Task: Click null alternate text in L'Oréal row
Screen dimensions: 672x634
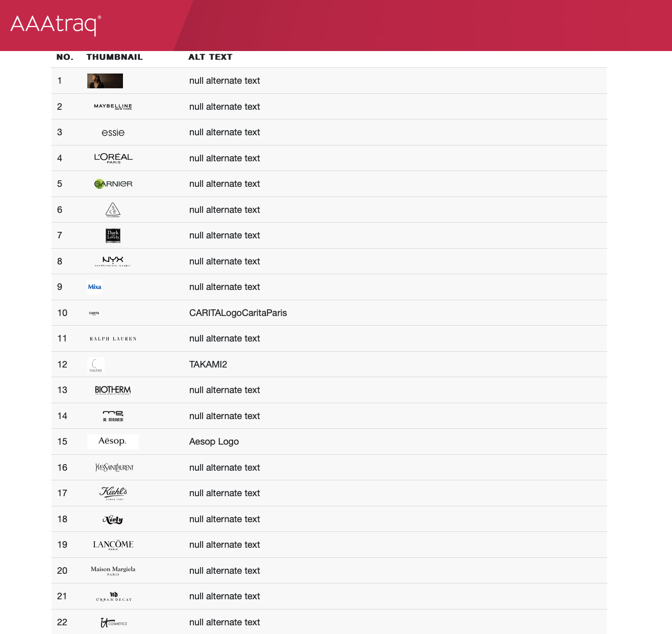Action: (225, 158)
